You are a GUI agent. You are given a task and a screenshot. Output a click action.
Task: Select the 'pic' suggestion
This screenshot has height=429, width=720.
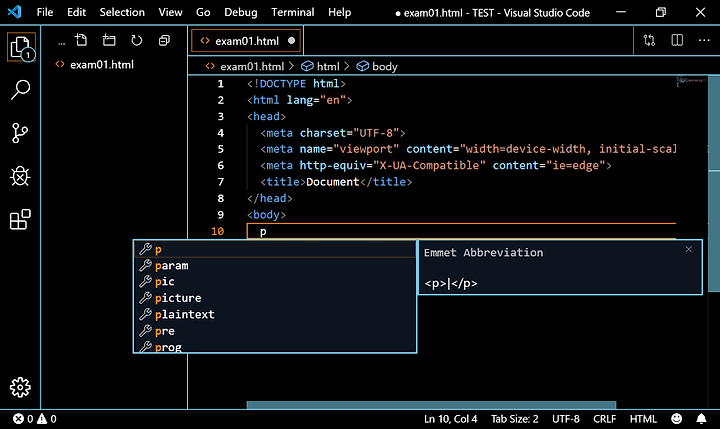[x=275, y=282]
